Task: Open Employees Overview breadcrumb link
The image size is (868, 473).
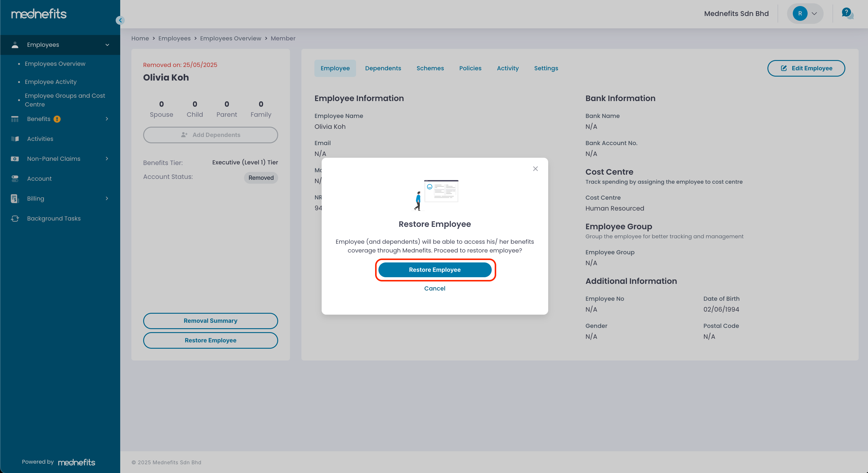Action: (230, 38)
